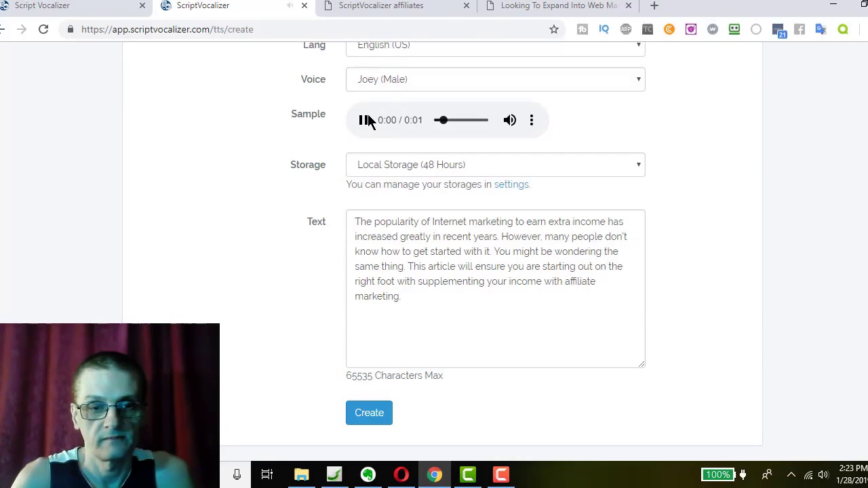This screenshot has width=868, height=488.
Task: Pause the voice sample audio
Action: click(363, 120)
